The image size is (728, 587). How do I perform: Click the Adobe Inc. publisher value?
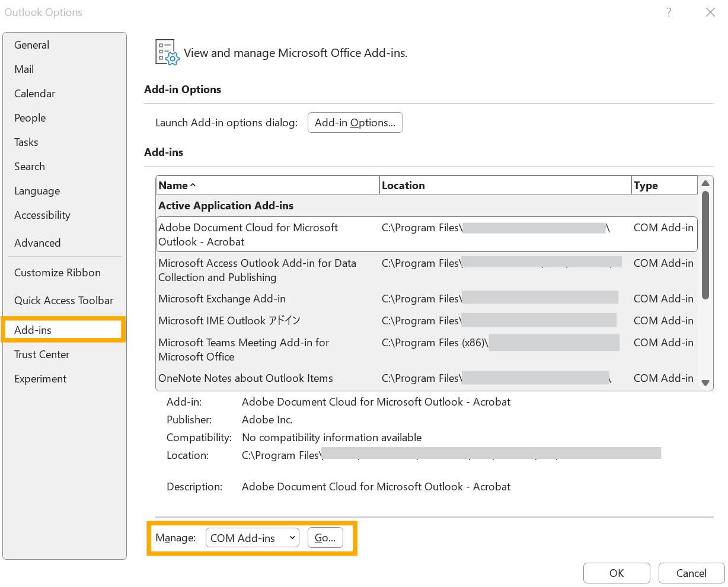pos(267,420)
